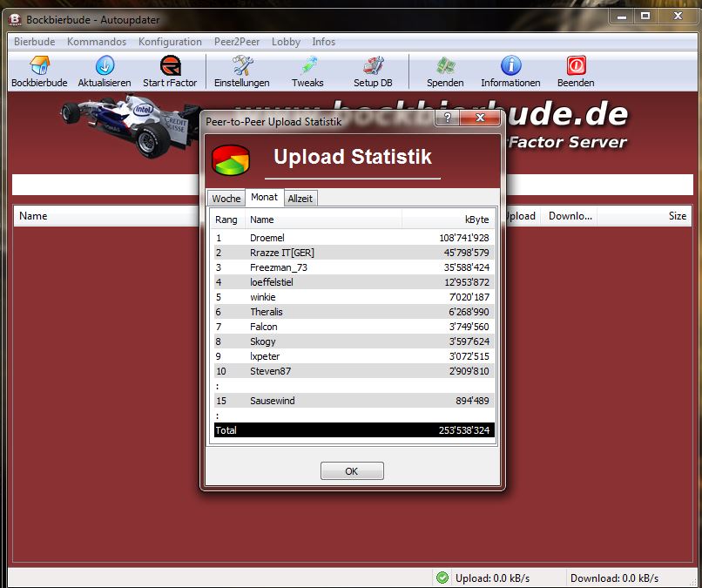Click the Setup DB toolbar icon

pyautogui.click(x=373, y=66)
